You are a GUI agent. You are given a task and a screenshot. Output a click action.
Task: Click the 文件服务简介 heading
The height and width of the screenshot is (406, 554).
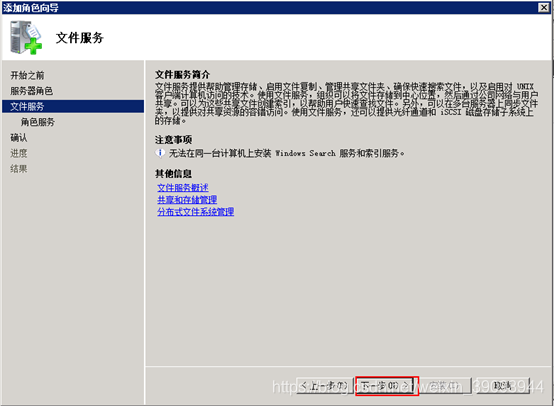pos(182,75)
